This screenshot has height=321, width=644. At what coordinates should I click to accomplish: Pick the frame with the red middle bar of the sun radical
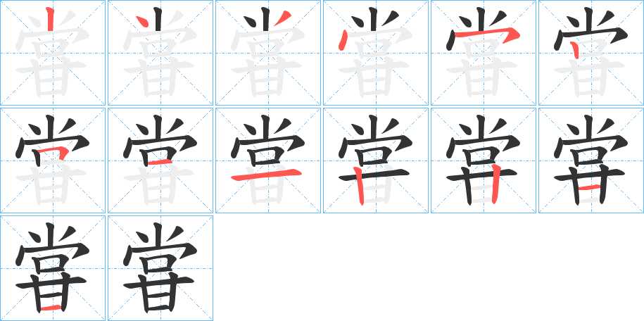point(591,160)
